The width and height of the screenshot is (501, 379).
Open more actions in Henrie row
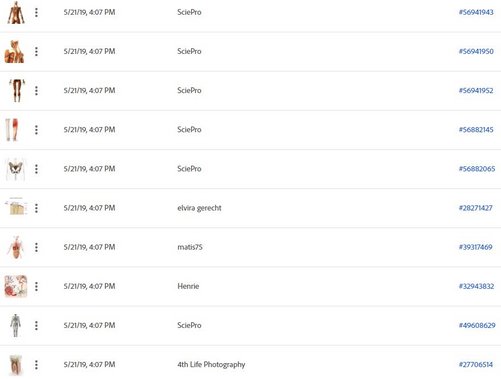pos(36,286)
